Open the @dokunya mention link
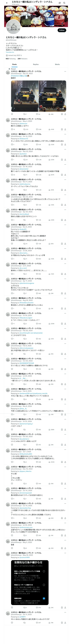The width and height of the screenshot is (72, 644). 23,124
